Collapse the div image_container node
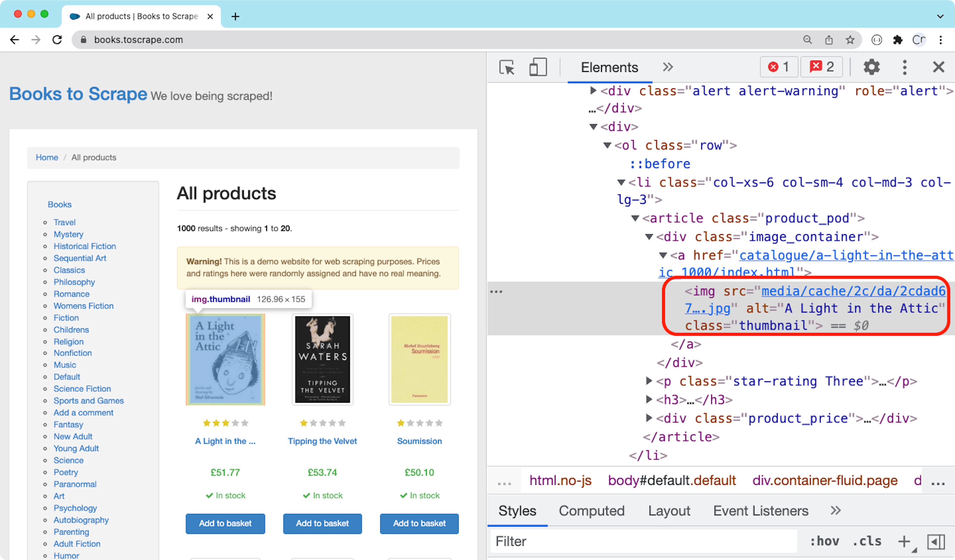 [649, 237]
